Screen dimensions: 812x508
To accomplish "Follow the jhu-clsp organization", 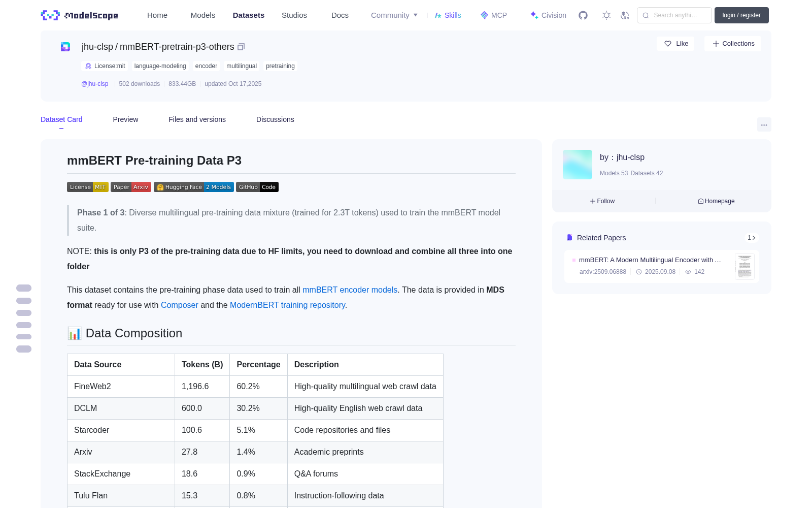I will click(x=602, y=201).
